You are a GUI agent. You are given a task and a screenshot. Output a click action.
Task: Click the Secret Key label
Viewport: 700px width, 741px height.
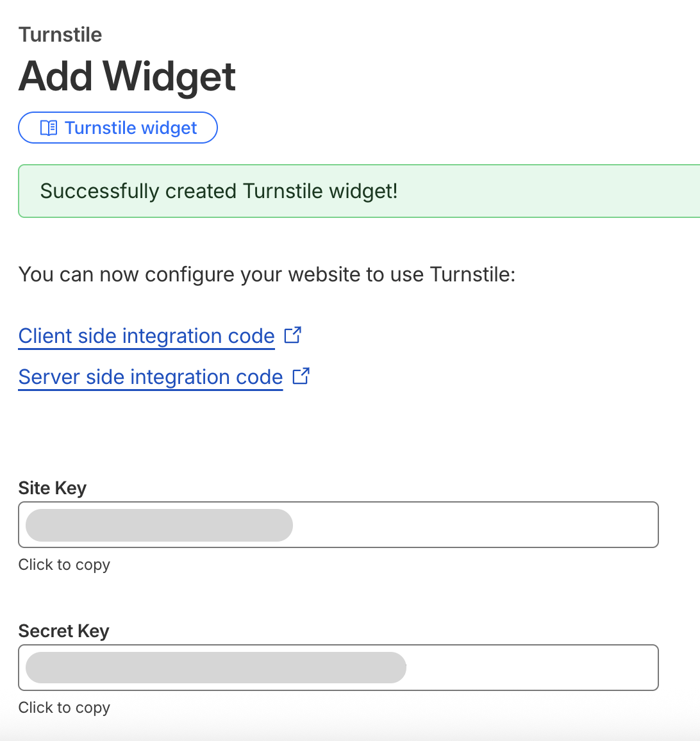click(x=64, y=631)
